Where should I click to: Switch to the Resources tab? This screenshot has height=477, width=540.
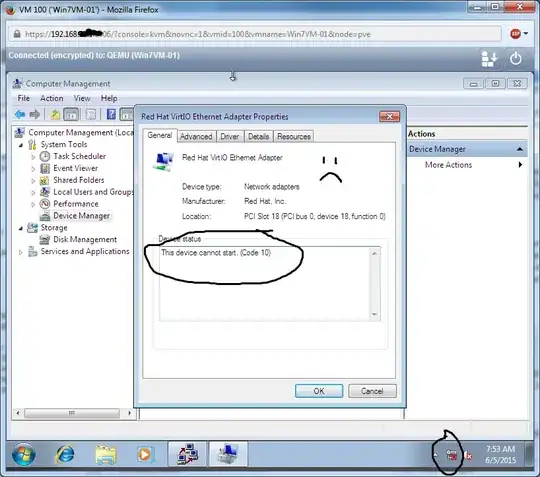coord(294,137)
